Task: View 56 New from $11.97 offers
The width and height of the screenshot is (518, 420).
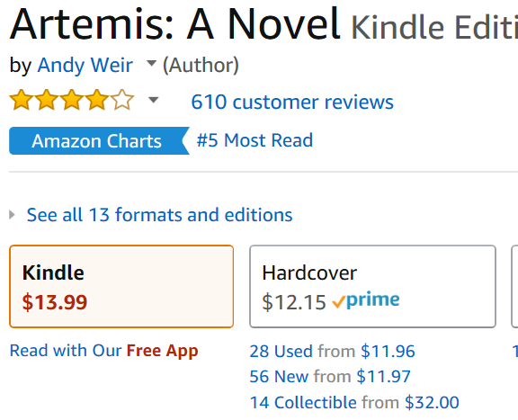Action: (x=330, y=376)
